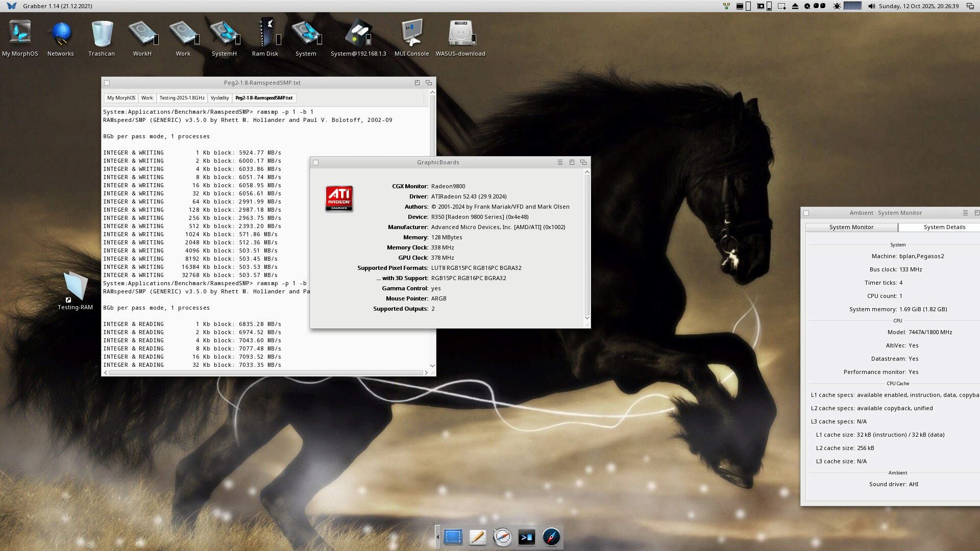Click the eject icon in the top bar
The image size is (980, 551).
coord(795,6)
